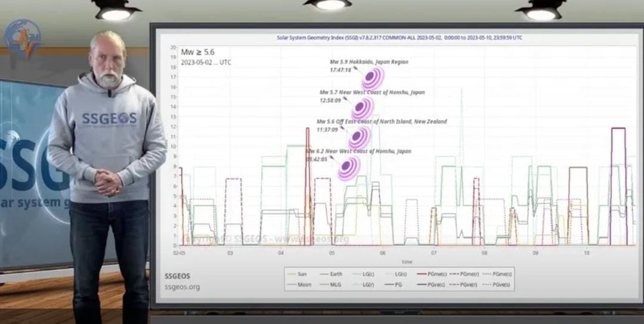Click the 02-05 tick on time axis
Image resolution: width=644 pixels, height=324 pixels.
pos(179,253)
